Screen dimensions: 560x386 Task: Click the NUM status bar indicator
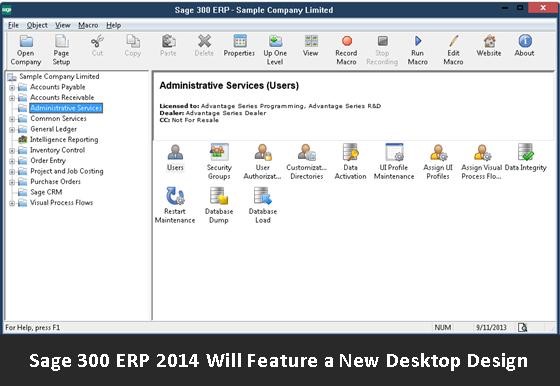tap(443, 327)
